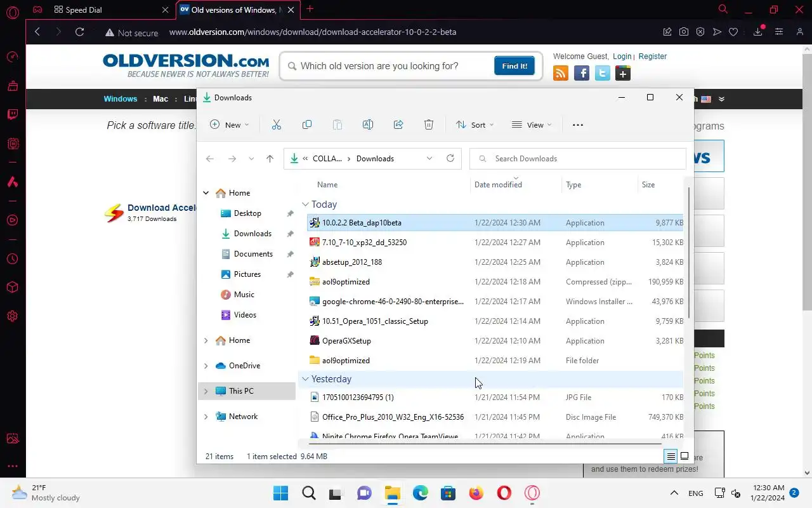Viewport: 812px width, 508px height.
Task: Open the View dropdown menu
Action: pyautogui.click(x=532, y=125)
